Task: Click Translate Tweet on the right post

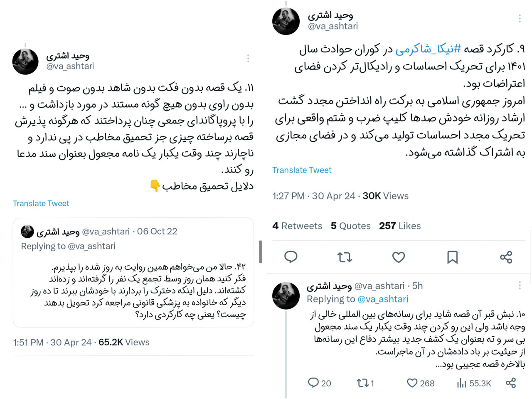Action: tap(302, 170)
